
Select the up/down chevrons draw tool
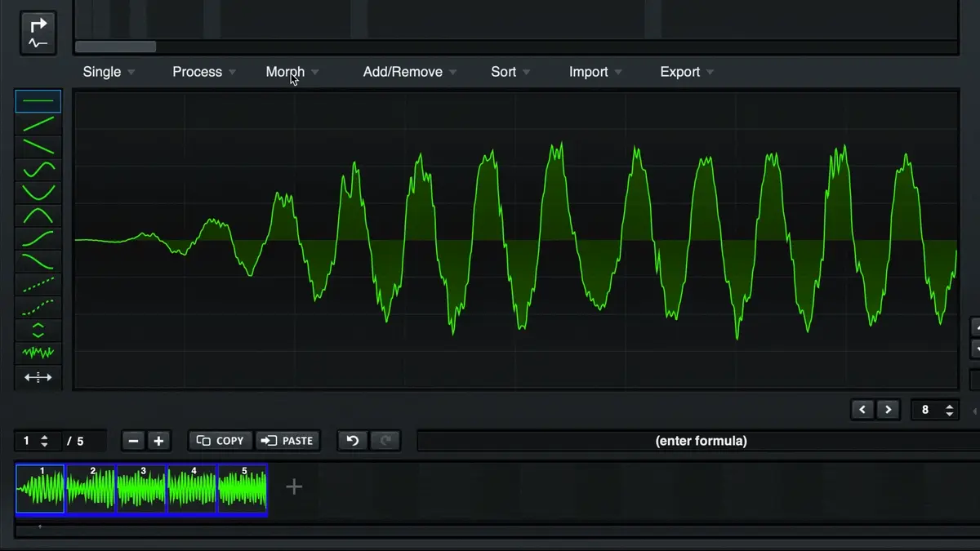click(x=38, y=330)
